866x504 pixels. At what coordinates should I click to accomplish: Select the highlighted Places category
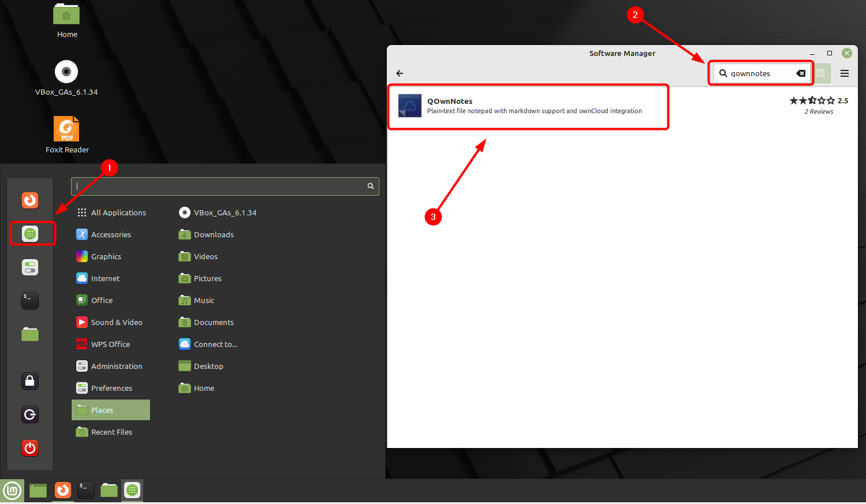point(111,410)
